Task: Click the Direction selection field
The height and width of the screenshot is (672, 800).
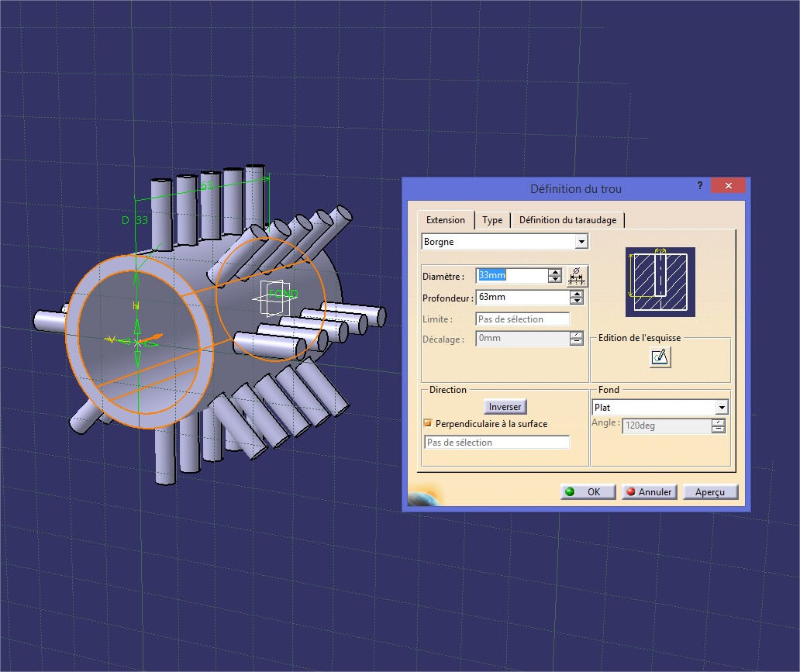Action: point(497,443)
